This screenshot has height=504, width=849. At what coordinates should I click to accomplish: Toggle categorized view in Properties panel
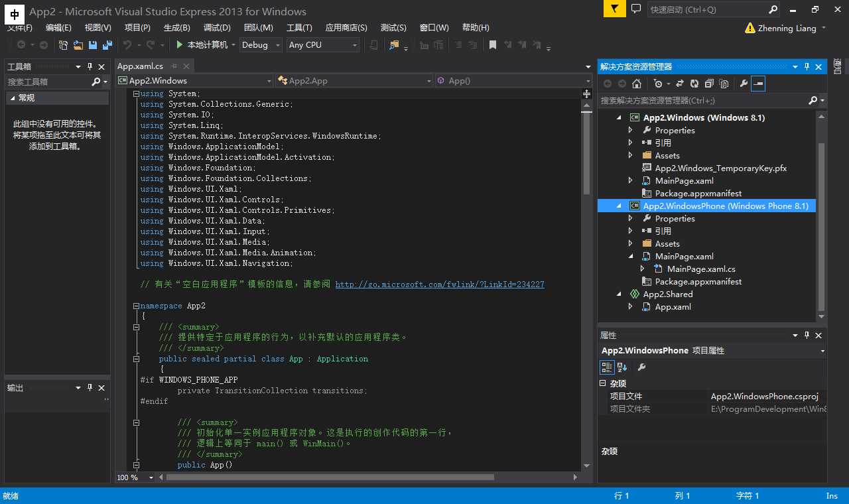tap(606, 367)
